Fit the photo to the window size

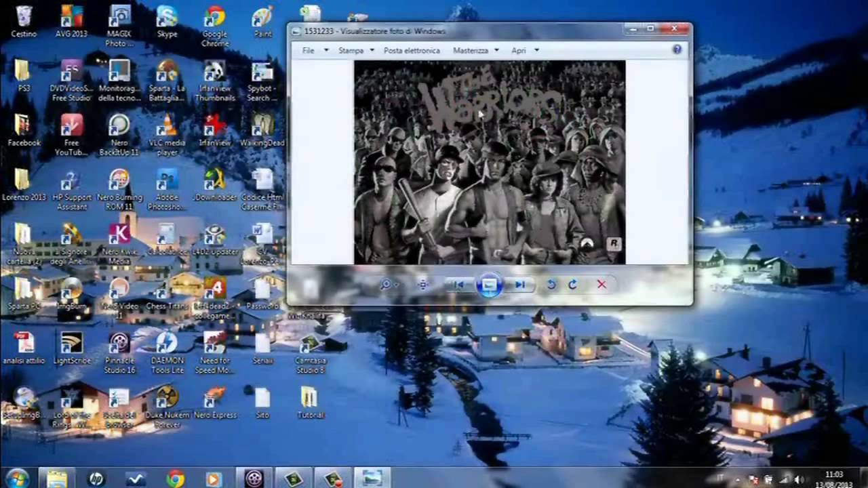pyautogui.click(x=423, y=285)
